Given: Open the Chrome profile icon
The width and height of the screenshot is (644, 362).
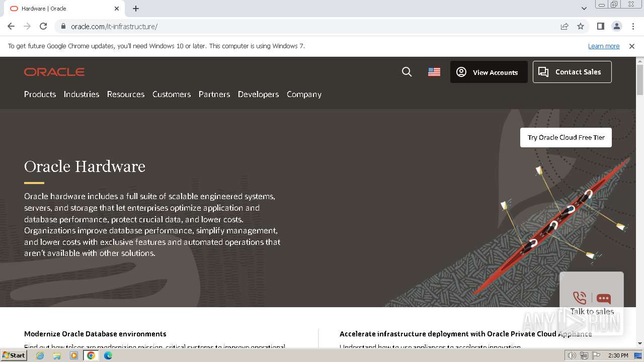Looking at the screenshot, I should click(616, 26).
